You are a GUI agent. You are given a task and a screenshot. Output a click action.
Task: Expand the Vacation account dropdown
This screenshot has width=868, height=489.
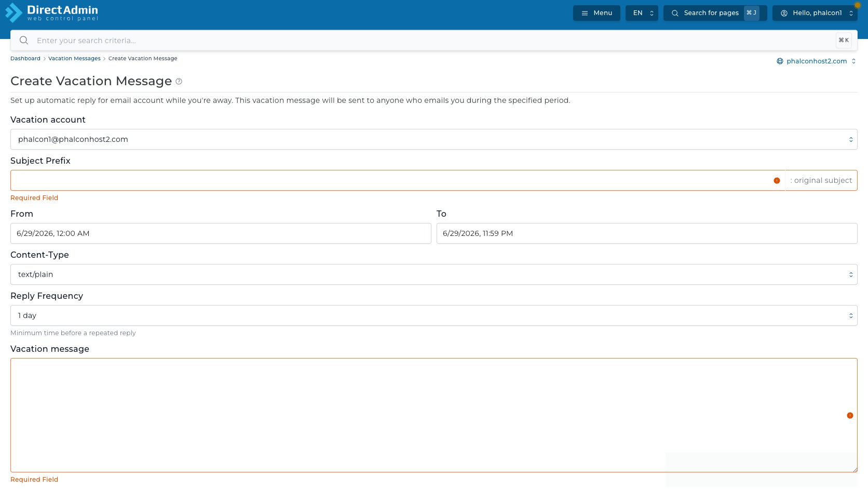click(434, 139)
